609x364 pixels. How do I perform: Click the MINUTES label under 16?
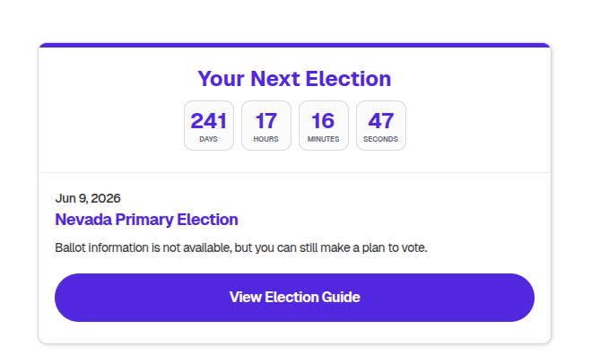pyautogui.click(x=324, y=139)
